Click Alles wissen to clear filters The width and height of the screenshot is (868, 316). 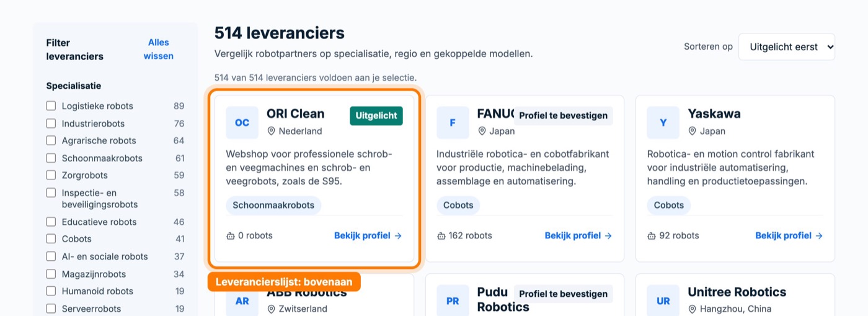point(159,49)
